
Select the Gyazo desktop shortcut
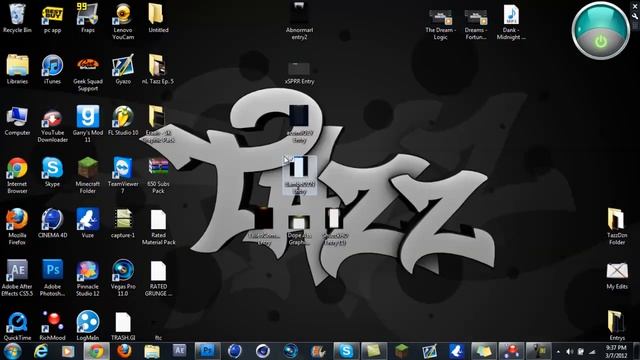tap(123, 69)
